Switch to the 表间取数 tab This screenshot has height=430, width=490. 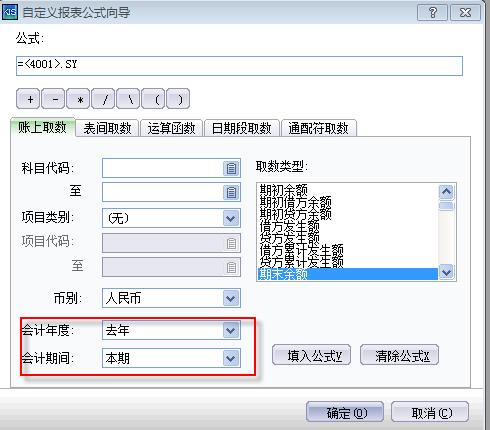(x=107, y=128)
